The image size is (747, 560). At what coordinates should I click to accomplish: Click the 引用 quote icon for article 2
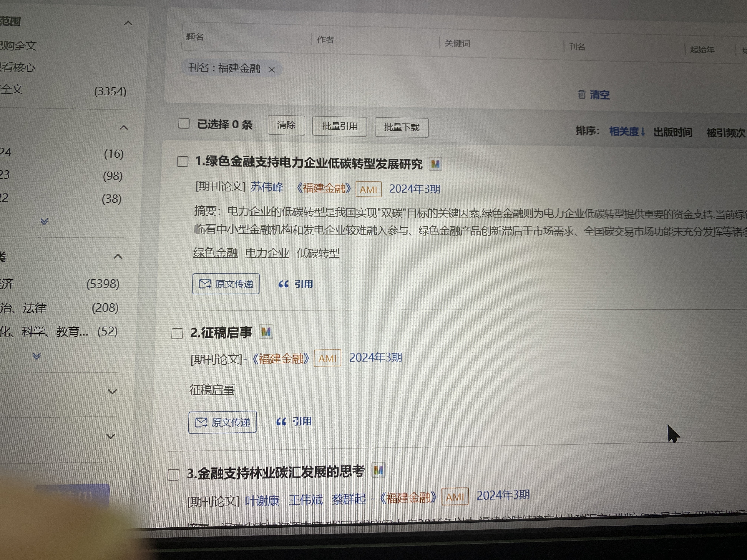[x=281, y=422]
